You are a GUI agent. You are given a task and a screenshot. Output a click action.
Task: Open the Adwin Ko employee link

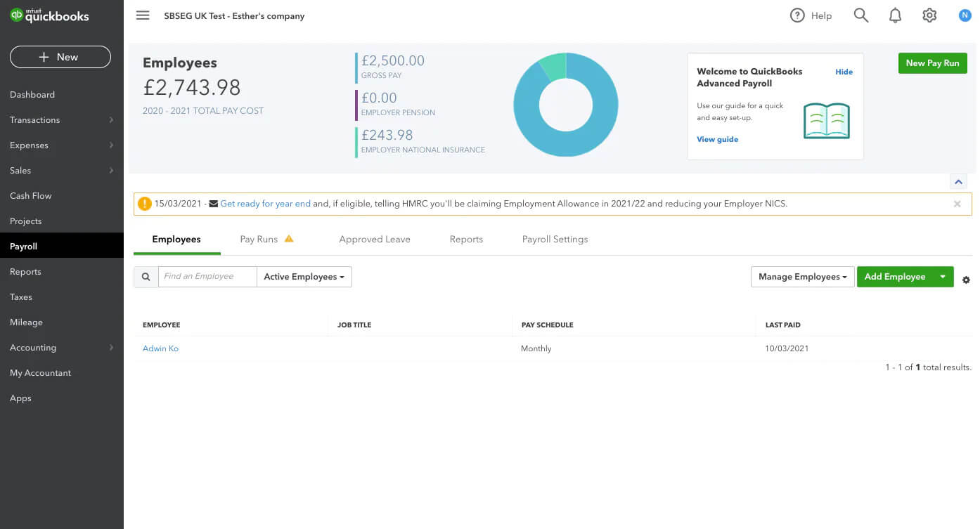tap(160, 348)
